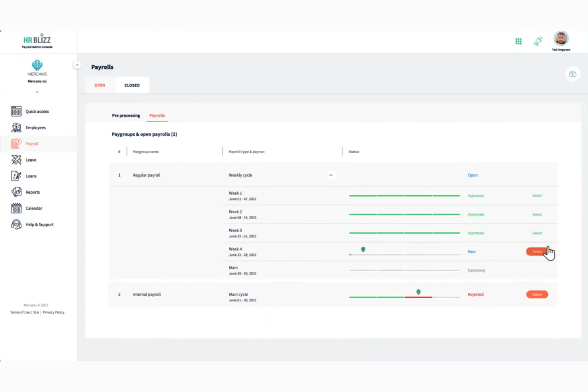Expand the Mercans company dropdown

pos(37,92)
